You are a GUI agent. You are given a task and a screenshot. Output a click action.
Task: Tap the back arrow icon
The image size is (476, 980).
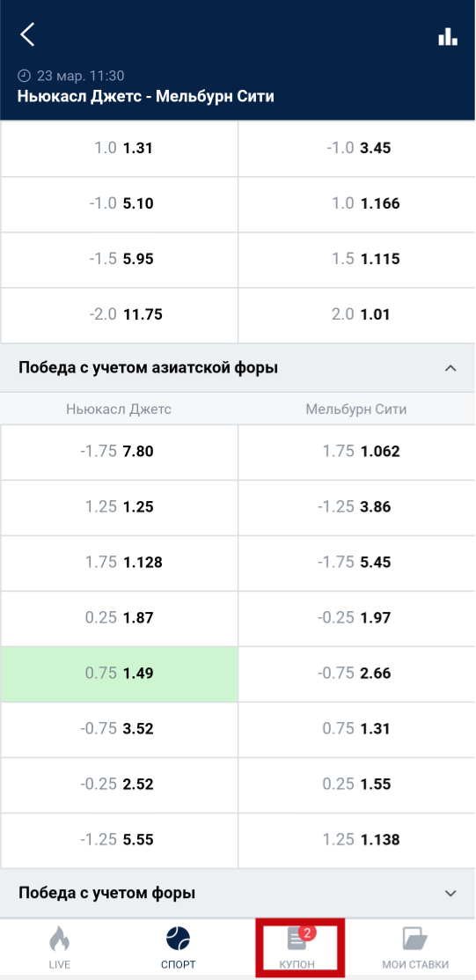27,35
